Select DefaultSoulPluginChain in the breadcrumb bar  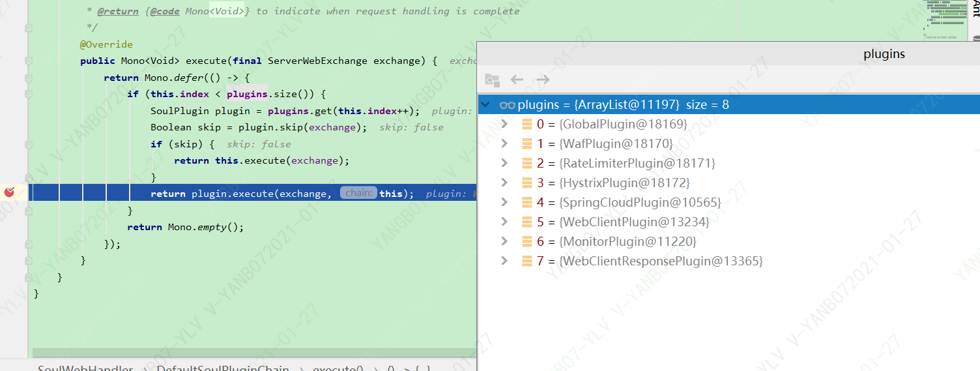pyautogui.click(x=223, y=368)
